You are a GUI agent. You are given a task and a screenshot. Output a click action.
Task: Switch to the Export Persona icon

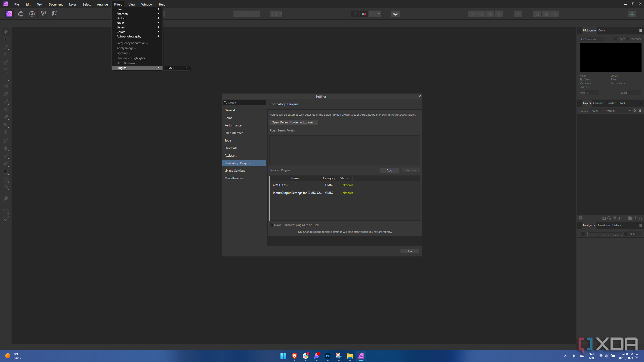(x=55, y=14)
